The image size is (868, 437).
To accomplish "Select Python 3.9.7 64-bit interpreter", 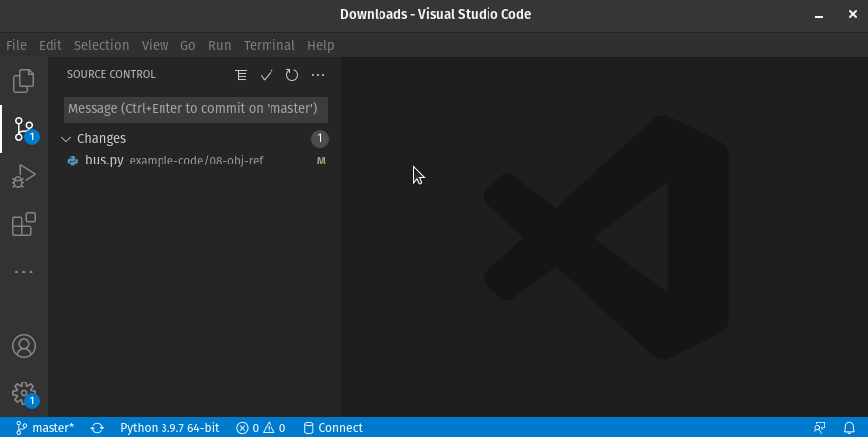I will [168, 428].
